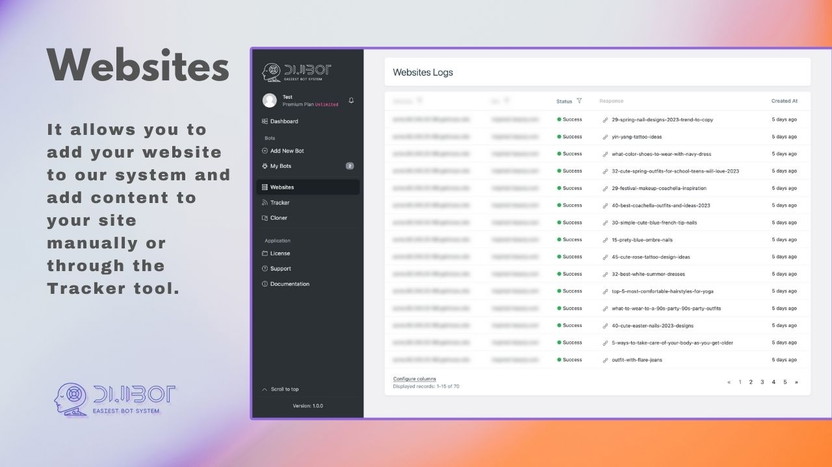832x467 pixels.
Task: Go to the Tracker page
Action: coord(280,202)
